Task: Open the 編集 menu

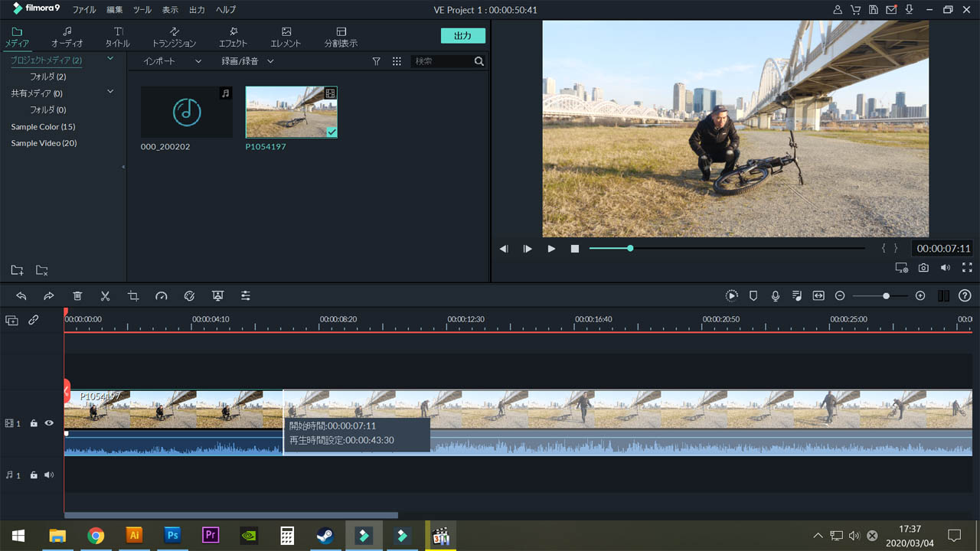Action: click(115, 10)
